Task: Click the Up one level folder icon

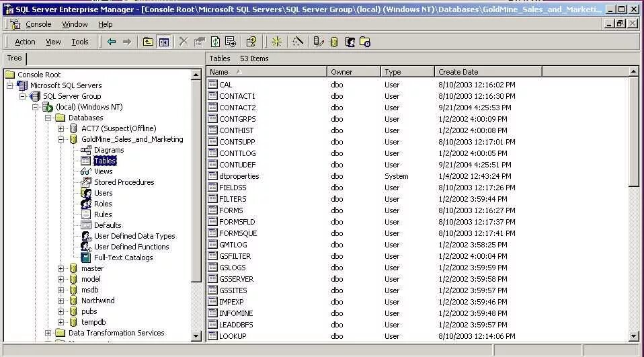Action: click(148, 42)
